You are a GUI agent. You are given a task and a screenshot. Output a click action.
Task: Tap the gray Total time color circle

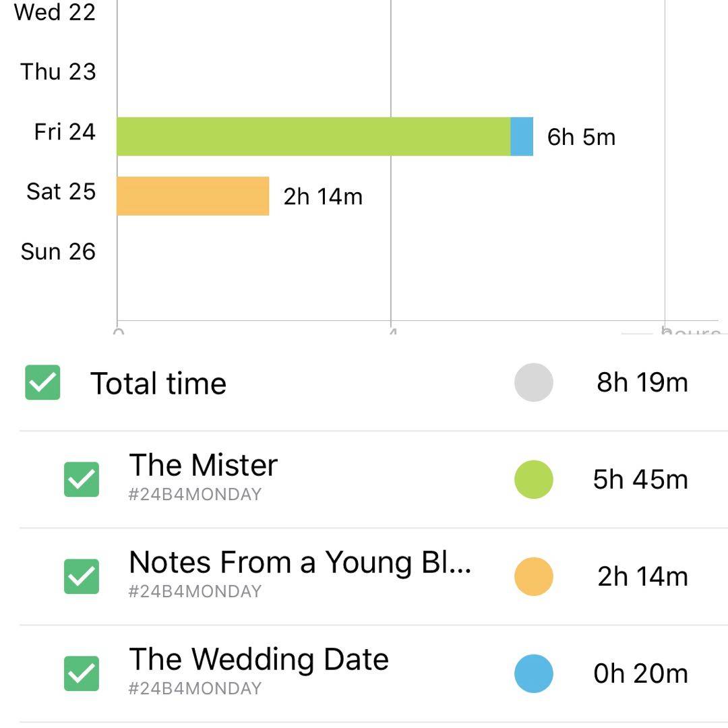pos(533,382)
